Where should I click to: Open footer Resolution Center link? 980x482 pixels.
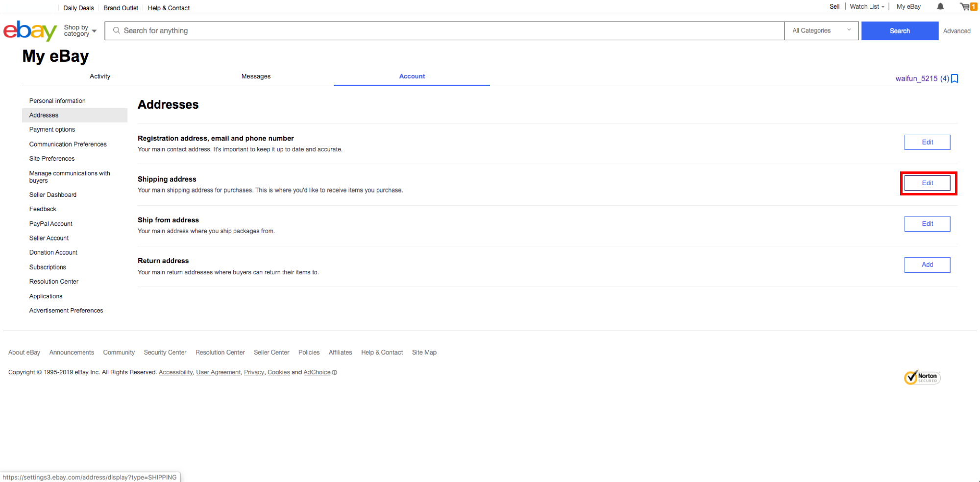pos(220,352)
